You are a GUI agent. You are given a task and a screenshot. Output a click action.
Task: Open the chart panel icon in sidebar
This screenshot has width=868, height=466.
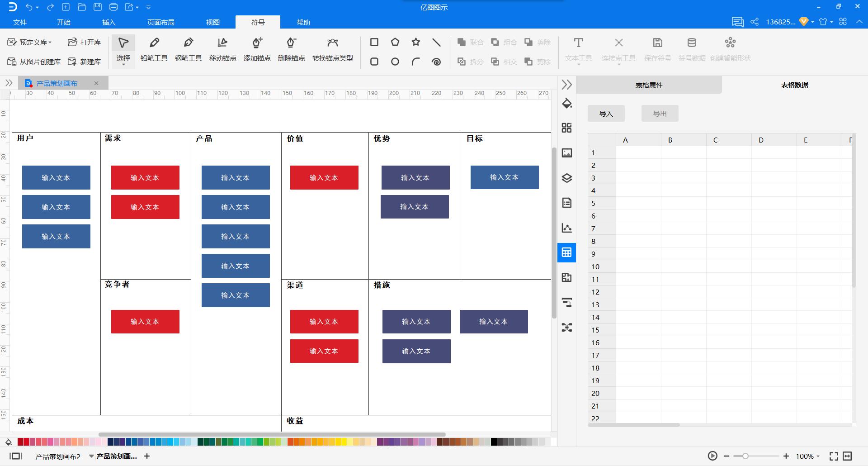[566, 228]
